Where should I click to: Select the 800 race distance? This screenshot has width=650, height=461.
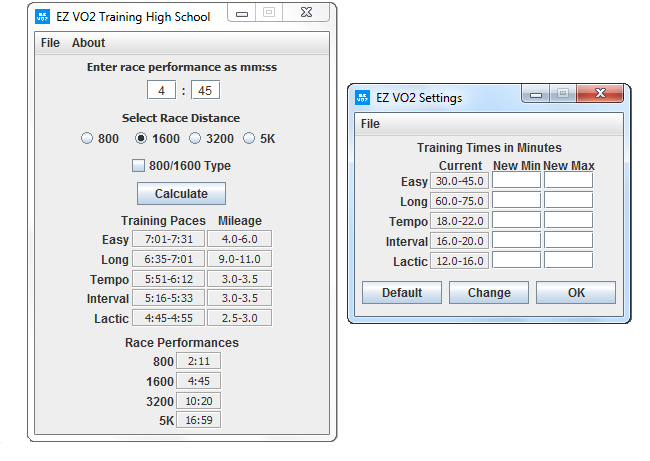tap(88, 139)
